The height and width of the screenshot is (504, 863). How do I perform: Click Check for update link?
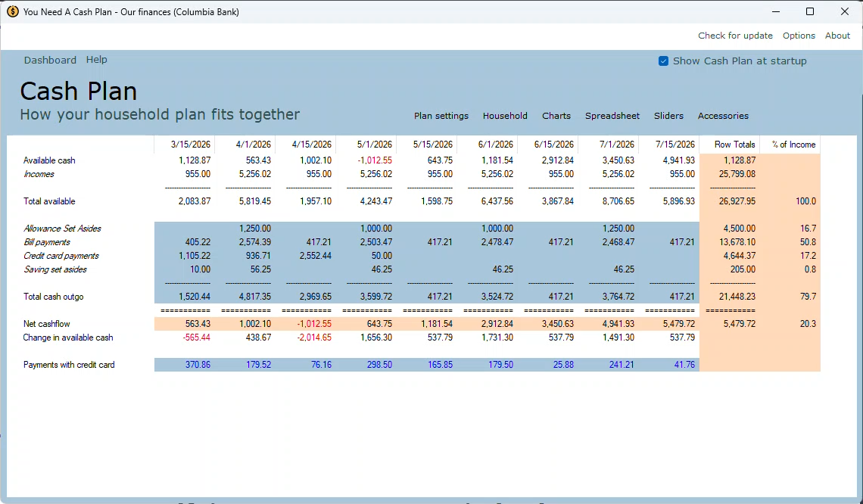pyautogui.click(x=735, y=36)
